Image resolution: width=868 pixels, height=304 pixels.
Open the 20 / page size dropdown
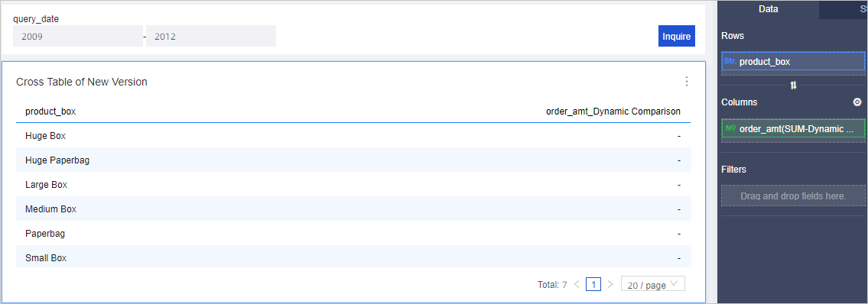pos(652,285)
